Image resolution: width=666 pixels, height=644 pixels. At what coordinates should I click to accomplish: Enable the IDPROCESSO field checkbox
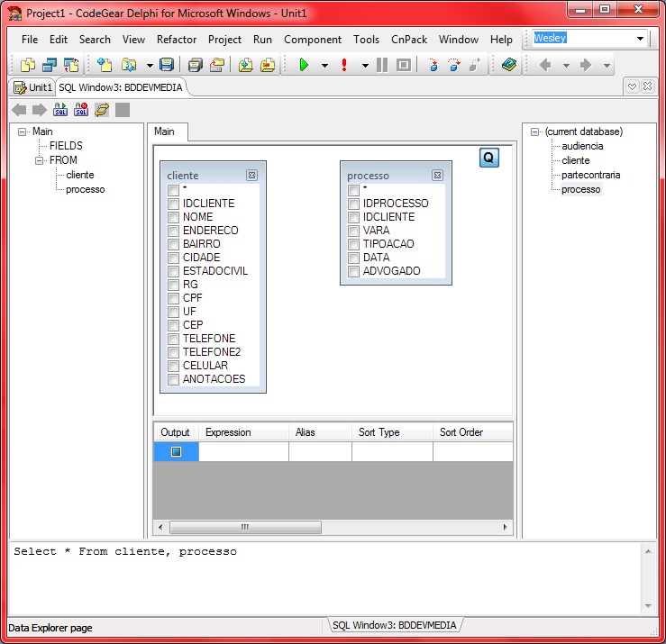(x=354, y=204)
